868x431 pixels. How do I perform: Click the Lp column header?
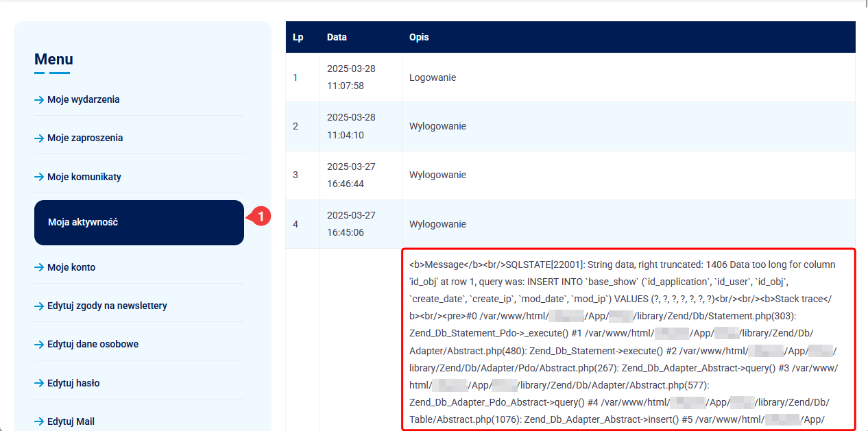click(298, 37)
